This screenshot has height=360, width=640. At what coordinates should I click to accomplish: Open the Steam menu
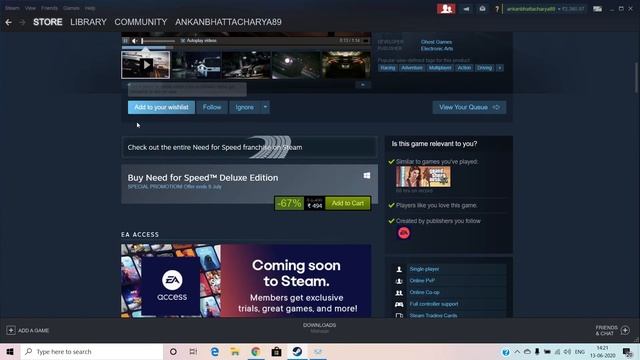pos(12,8)
